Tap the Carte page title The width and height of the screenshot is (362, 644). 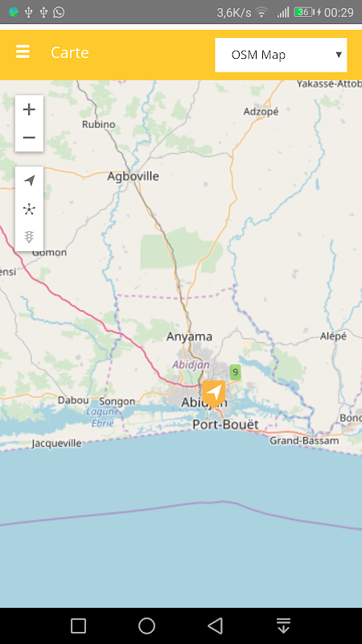[70, 52]
